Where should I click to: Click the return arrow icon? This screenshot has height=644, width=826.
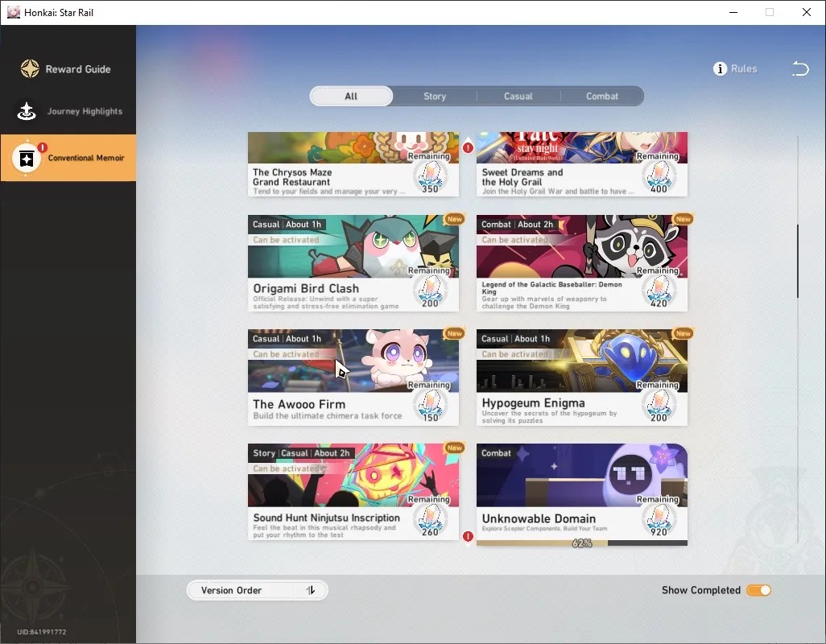coord(800,68)
